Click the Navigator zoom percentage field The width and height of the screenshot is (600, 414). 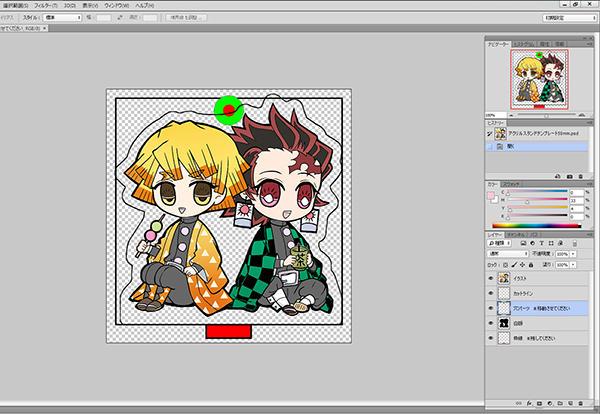pyautogui.click(x=495, y=115)
